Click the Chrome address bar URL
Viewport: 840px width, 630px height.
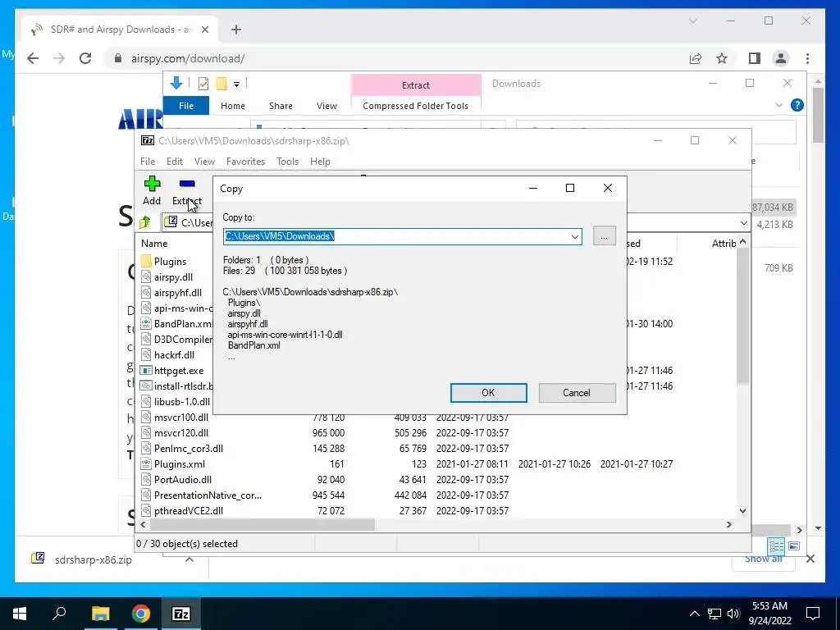[x=188, y=58]
